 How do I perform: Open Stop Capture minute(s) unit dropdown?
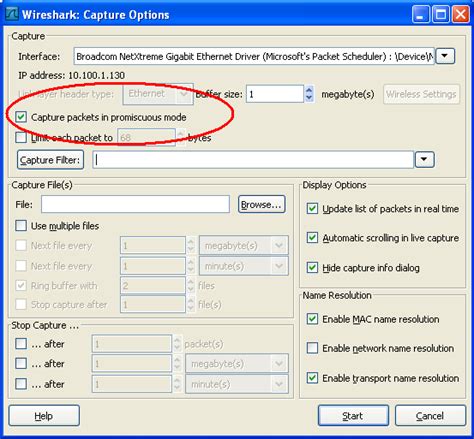tap(237, 384)
